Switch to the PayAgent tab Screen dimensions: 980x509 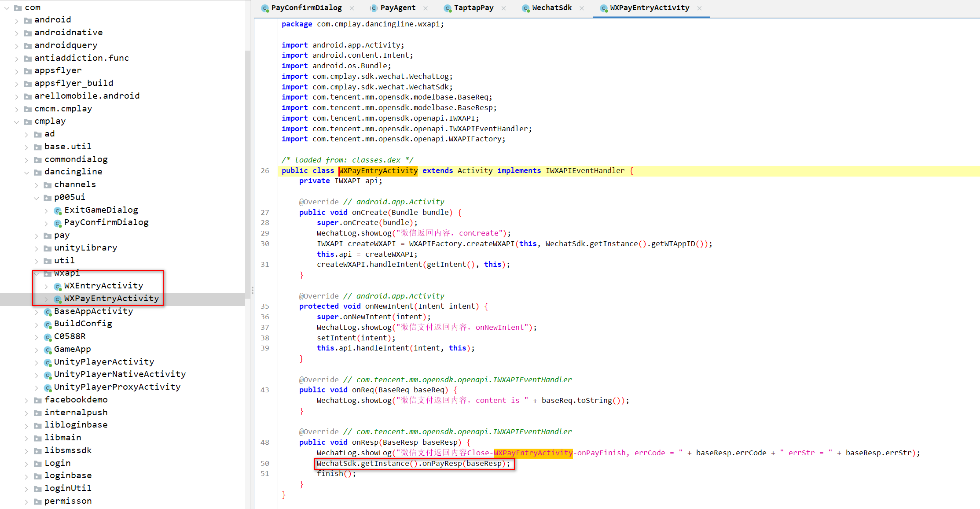coord(397,8)
